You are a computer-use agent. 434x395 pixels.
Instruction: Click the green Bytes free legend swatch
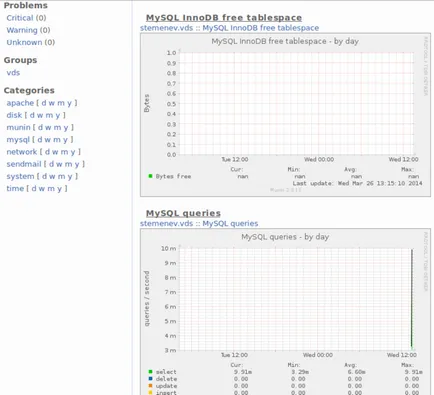click(x=150, y=176)
